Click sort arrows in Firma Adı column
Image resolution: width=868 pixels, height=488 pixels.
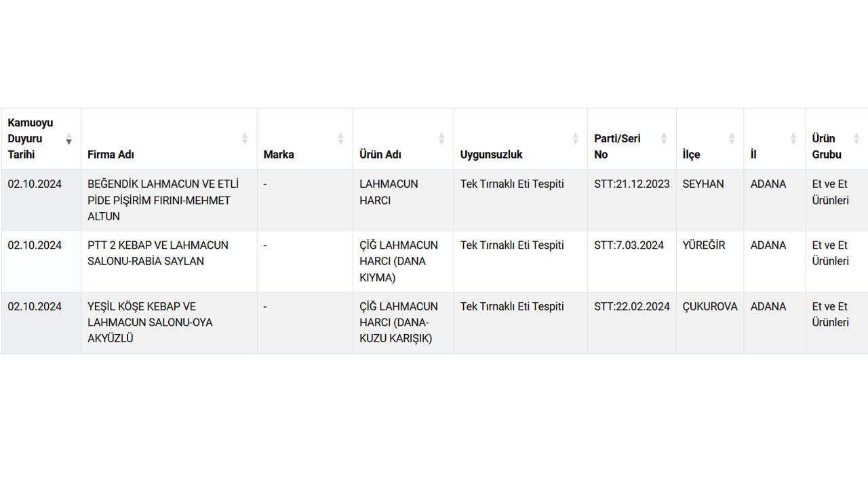coord(245,139)
